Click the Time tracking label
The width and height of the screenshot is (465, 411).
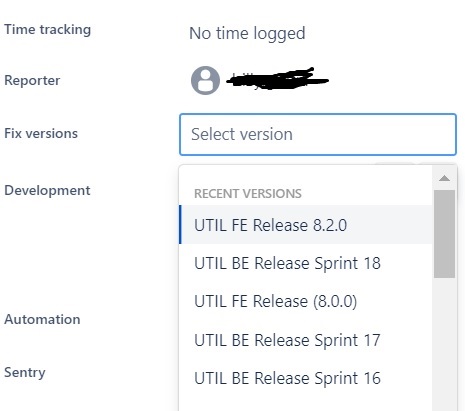47,30
